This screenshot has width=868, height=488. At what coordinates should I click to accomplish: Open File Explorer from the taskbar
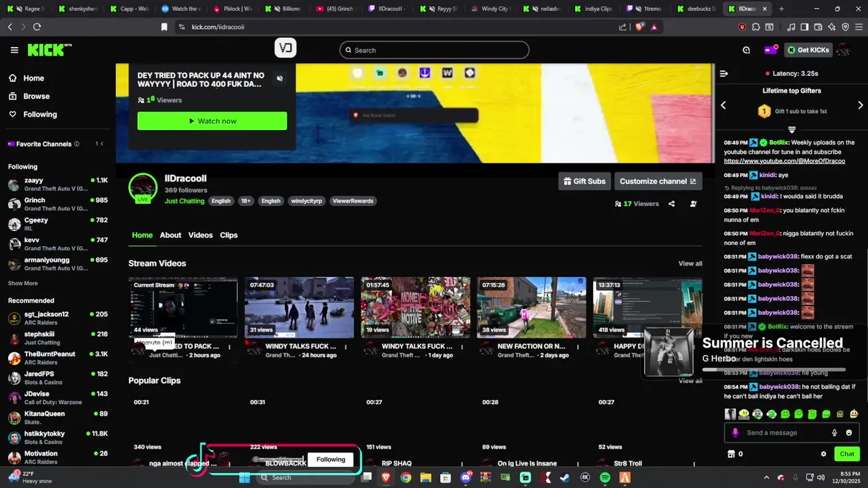click(426, 477)
